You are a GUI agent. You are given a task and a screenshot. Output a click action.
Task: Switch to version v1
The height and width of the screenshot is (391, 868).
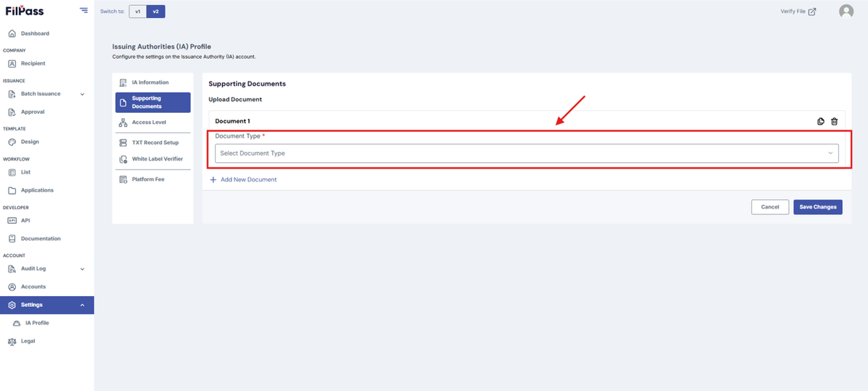click(x=137, y=12)
